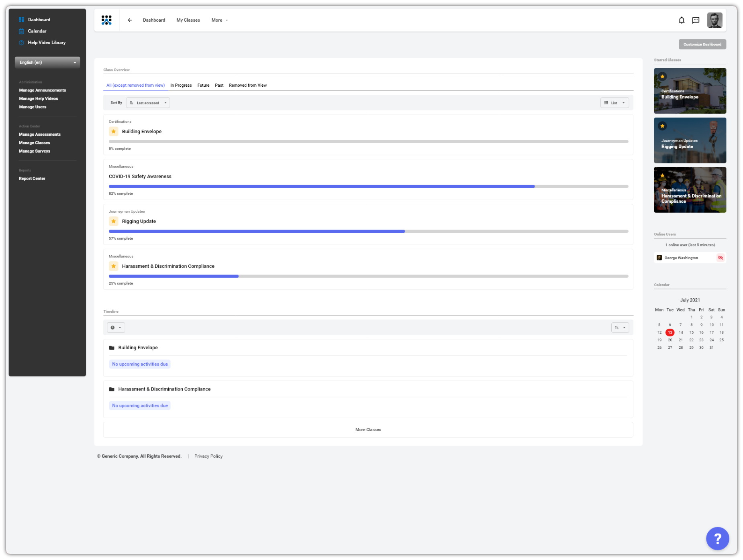Screen dimensions: 743x560
Task: Open the help question mark button
Action: [x=717, y=538]
